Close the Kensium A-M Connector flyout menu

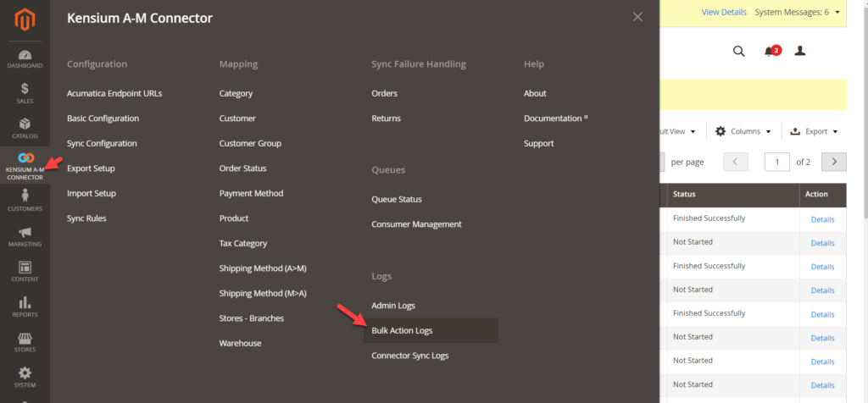(637, 17)
